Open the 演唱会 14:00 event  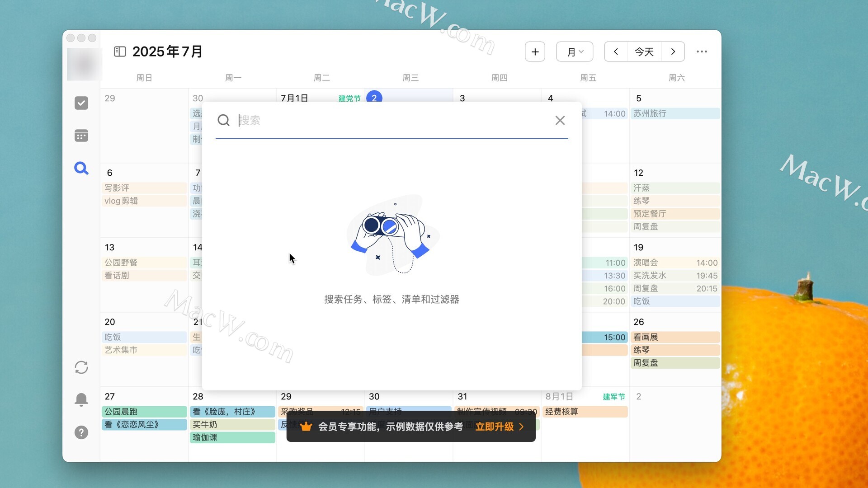pos(675,263)
